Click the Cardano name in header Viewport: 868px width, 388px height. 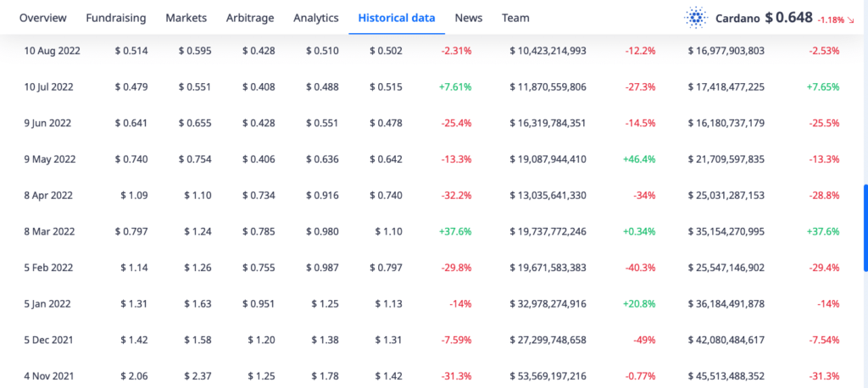click(x=737, y=18)
